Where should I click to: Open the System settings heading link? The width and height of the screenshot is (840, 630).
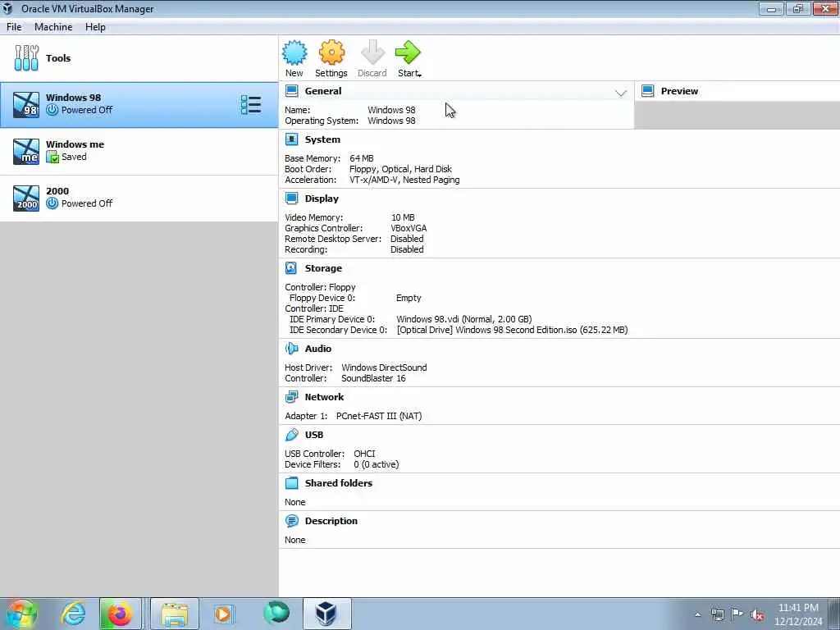click(322, 139)
